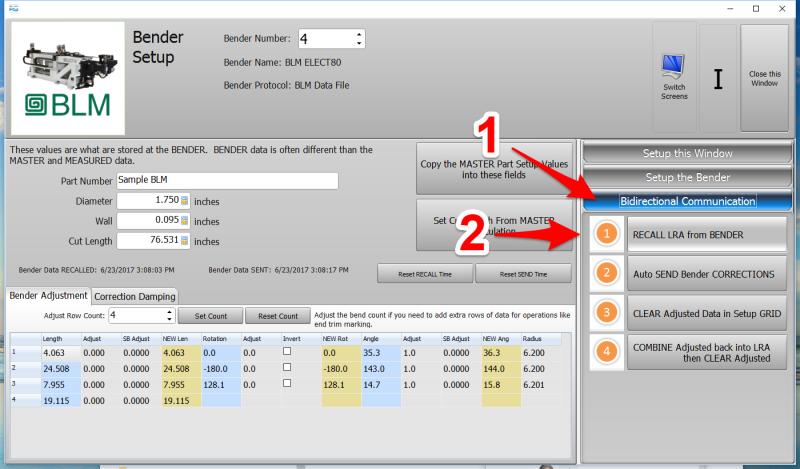800x469 pixels.
Task: Click RECALL LRA from BENDER button
Action: click(707, 235)
